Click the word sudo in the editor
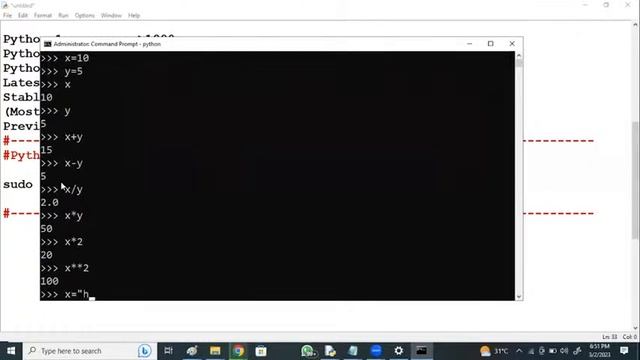 click(18, 184)
